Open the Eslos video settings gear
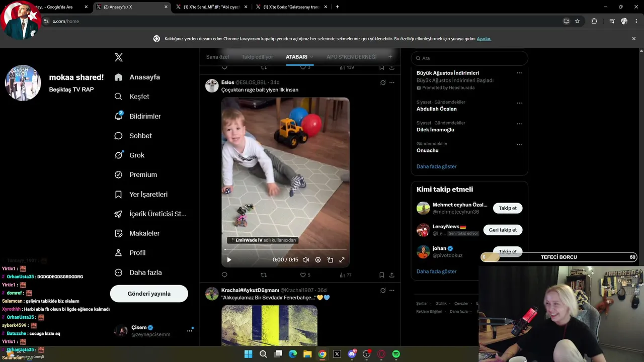 pos(318,260)
